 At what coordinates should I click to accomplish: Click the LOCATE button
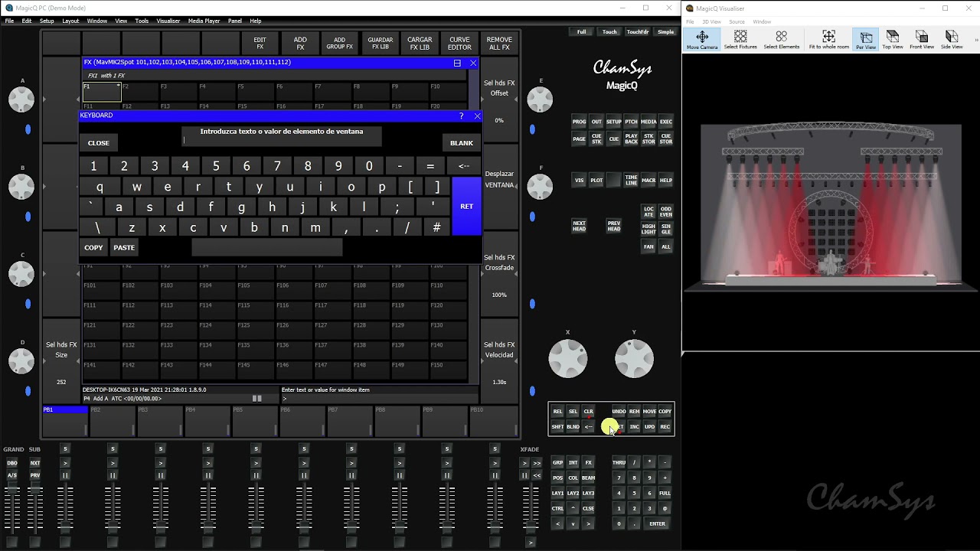click(648, 210)
